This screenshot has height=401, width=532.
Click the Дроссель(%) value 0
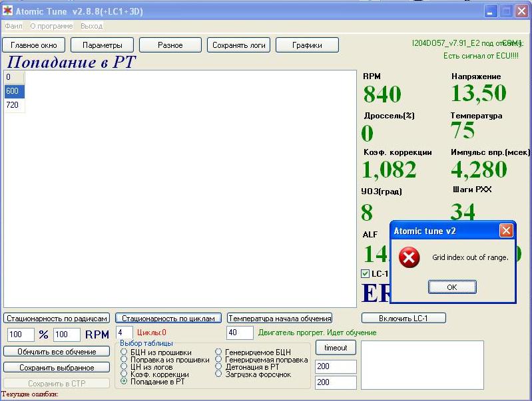(x=367, y=133)
